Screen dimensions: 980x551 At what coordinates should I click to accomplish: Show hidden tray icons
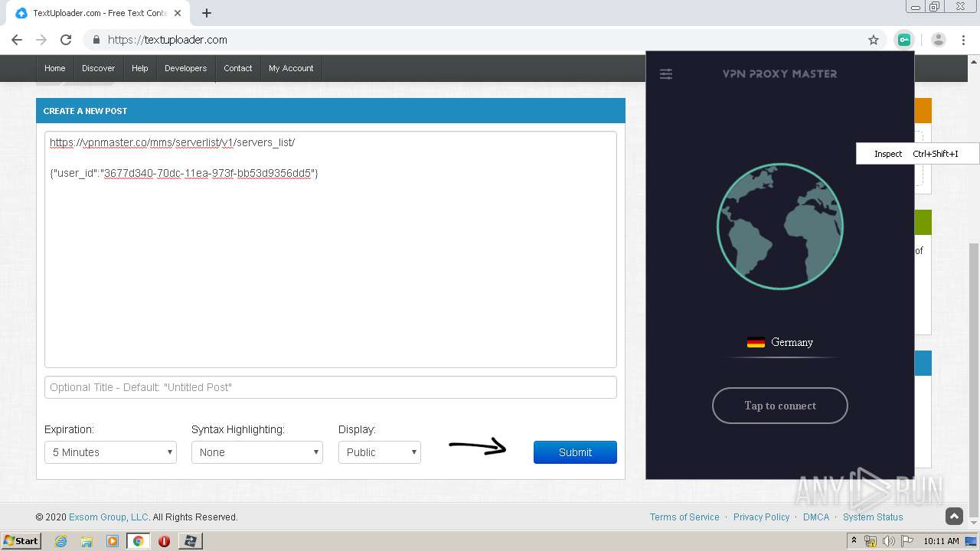coord(854,541)
